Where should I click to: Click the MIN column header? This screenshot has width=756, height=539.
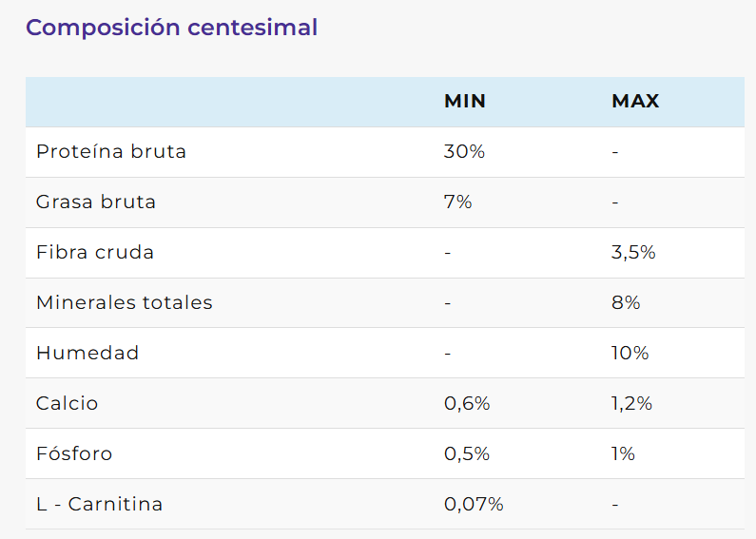pos(465,102)
